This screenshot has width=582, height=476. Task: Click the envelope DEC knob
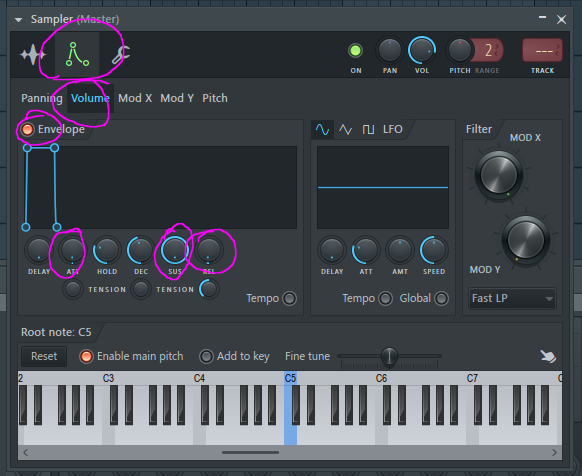141,250
